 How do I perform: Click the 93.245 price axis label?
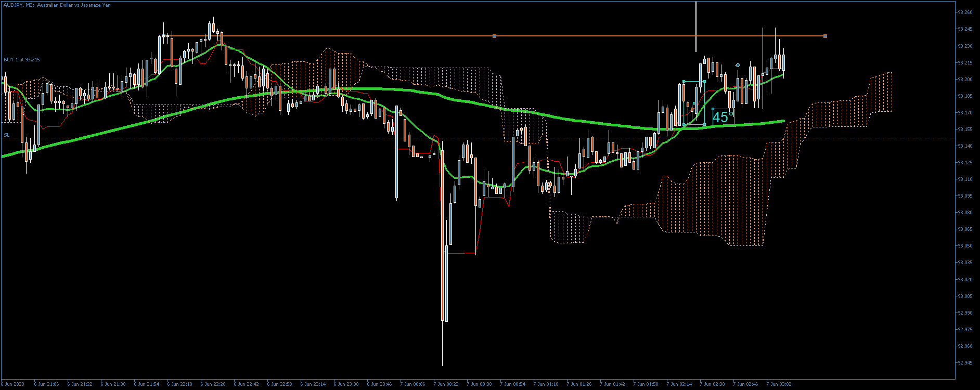965,29
